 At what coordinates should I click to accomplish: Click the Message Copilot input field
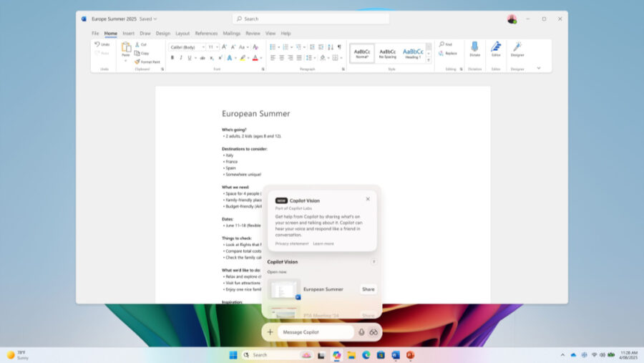[x=316, y=332]
